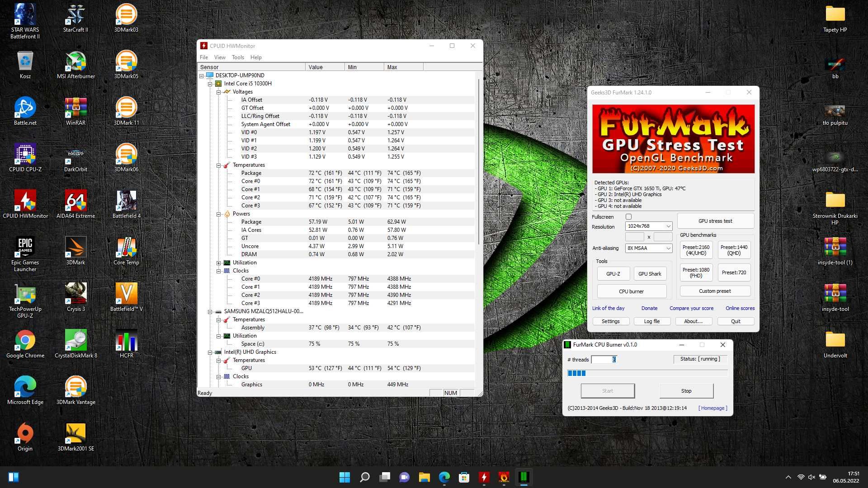Collapse the Intel(R) UHD Graphics node

click(210, 352)
